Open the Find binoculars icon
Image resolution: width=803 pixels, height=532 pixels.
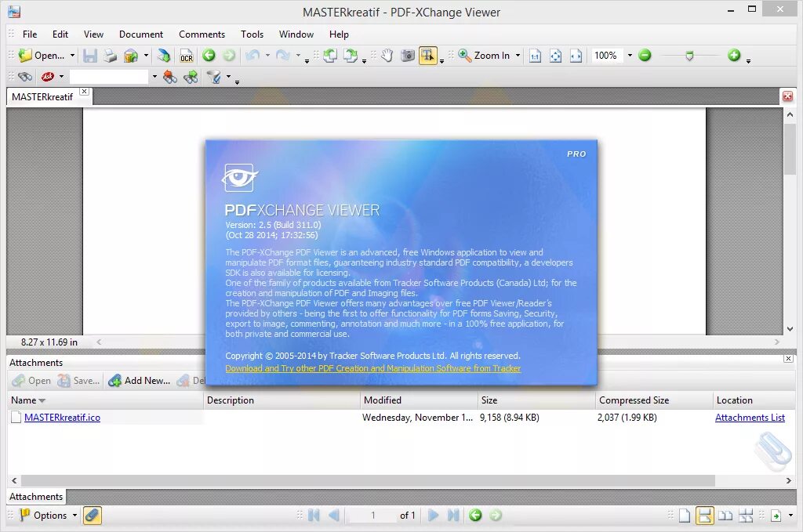click(x=24, y=77)
